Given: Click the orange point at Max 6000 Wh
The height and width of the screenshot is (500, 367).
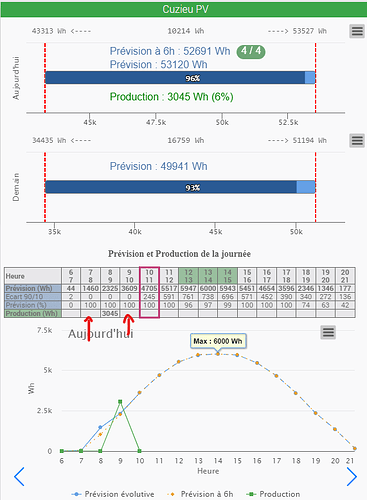Looking at the screenshot, I should point(218,354).
